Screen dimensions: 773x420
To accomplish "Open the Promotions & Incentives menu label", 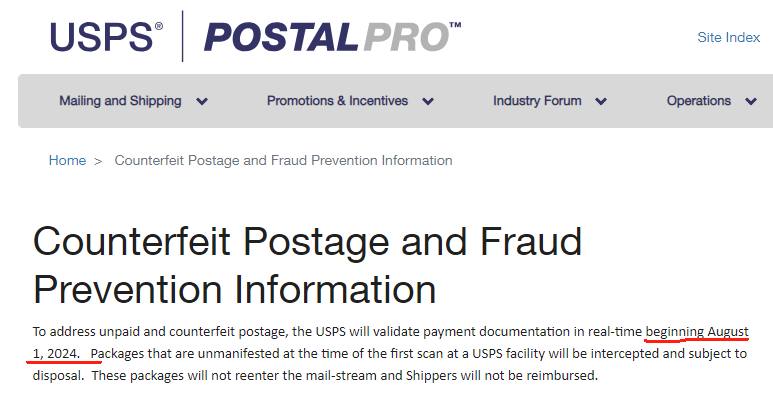I will click(337, 101).
